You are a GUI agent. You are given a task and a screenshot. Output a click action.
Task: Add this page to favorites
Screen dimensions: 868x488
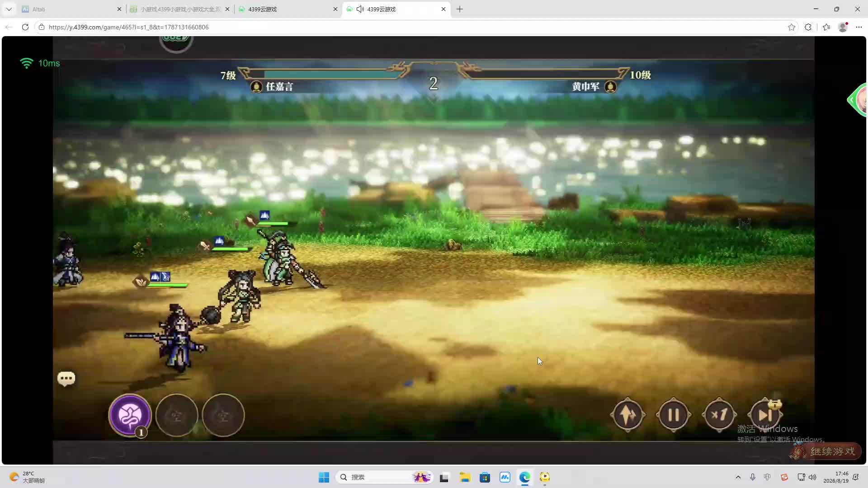[x=792, y=27]
